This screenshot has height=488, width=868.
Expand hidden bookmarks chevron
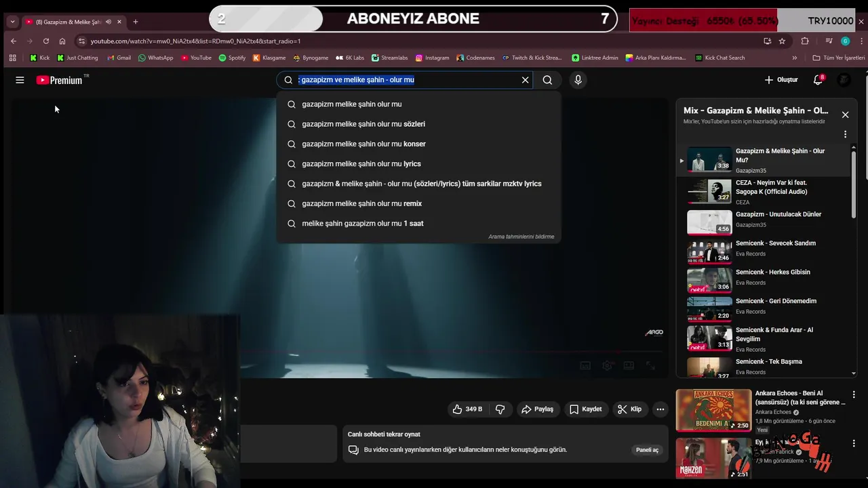(795, 58)
